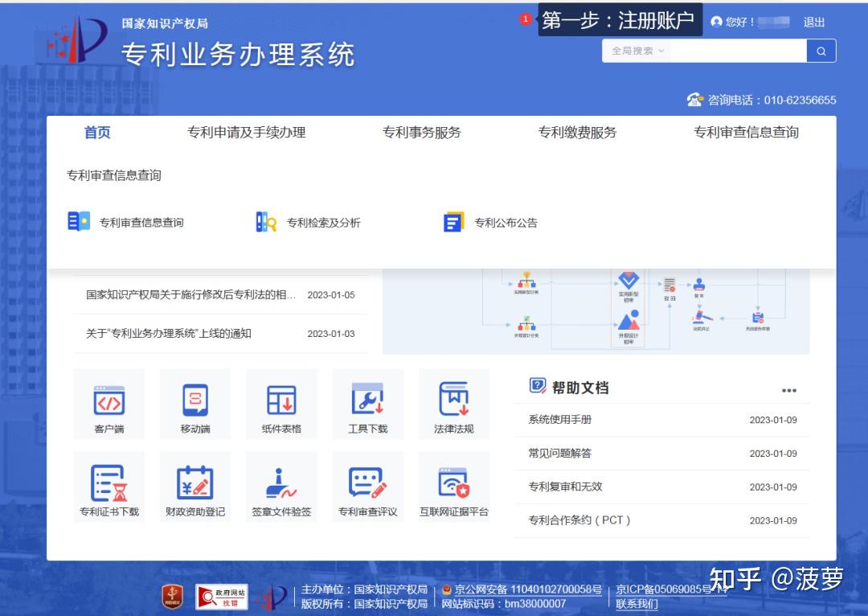Image resolution: width=868 pixels, height=616 pixels.
Task: Click the user avatar icon
Action: coord(716,22)
